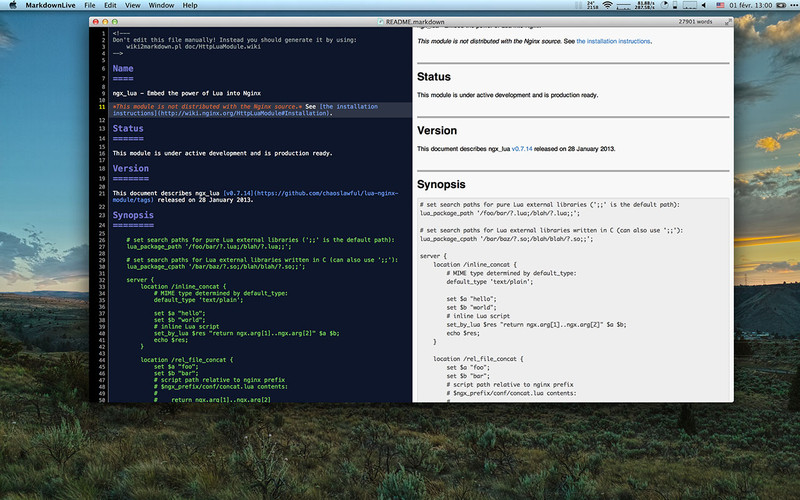Image resolution: width=800 pixels, height=500 pixels.
Task: Minimize the README.markdown window with yellow button
Action: pyautogui.click(x=105, y=21)
